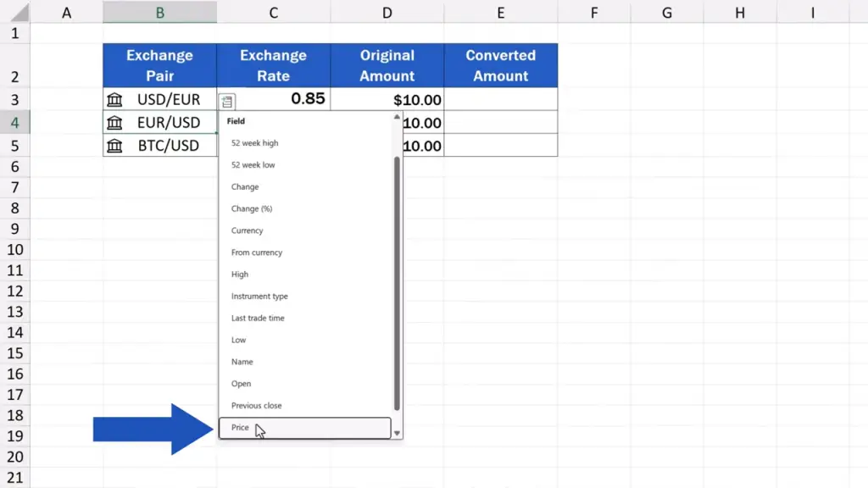Select the Change (%) field
The width and height of the screenshot is (868, 488).
tap(252, 208)
